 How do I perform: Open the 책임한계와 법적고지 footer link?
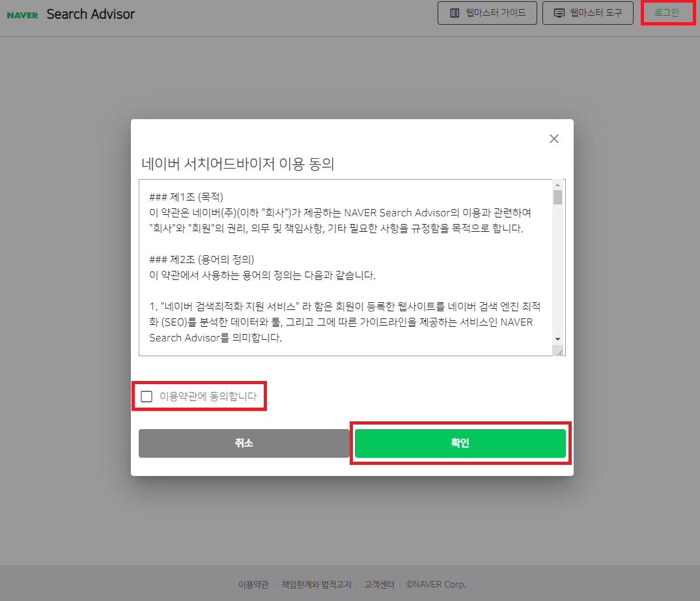pyautogui.click(x=316, y=585)
